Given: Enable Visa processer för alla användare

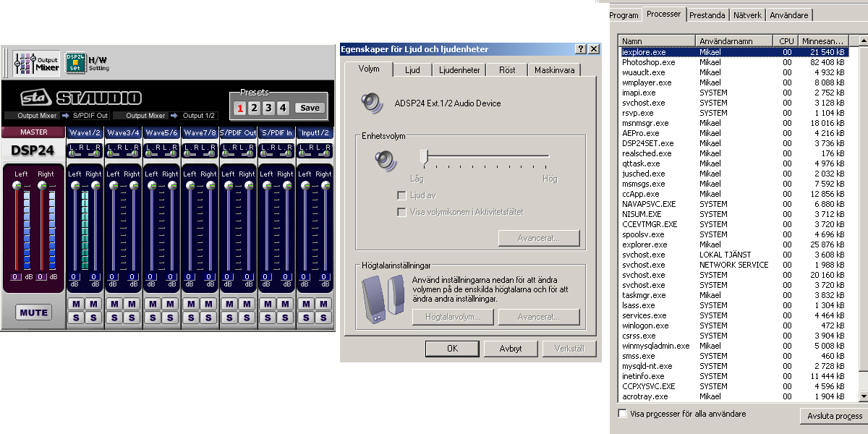Looking at the screenshot, I should tap(623, 414).
